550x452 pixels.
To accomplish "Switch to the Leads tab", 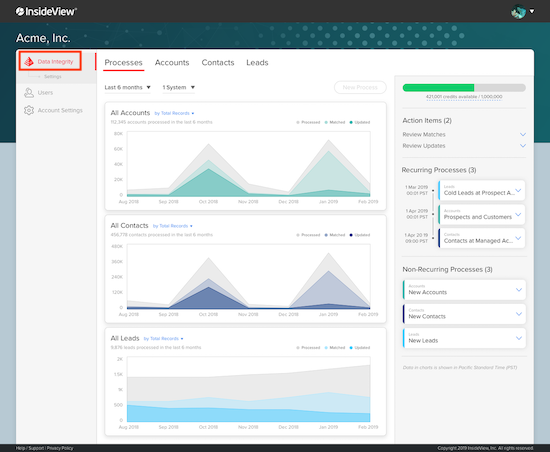I will [257, 62].
